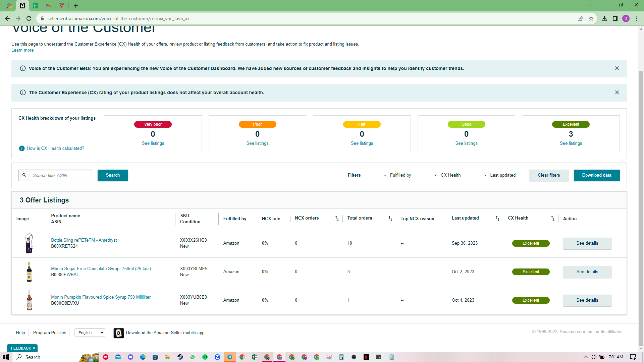Viewport: 644px width, 362px height.
Task: Click the forward navigation arrow
Action: (18, 18)
